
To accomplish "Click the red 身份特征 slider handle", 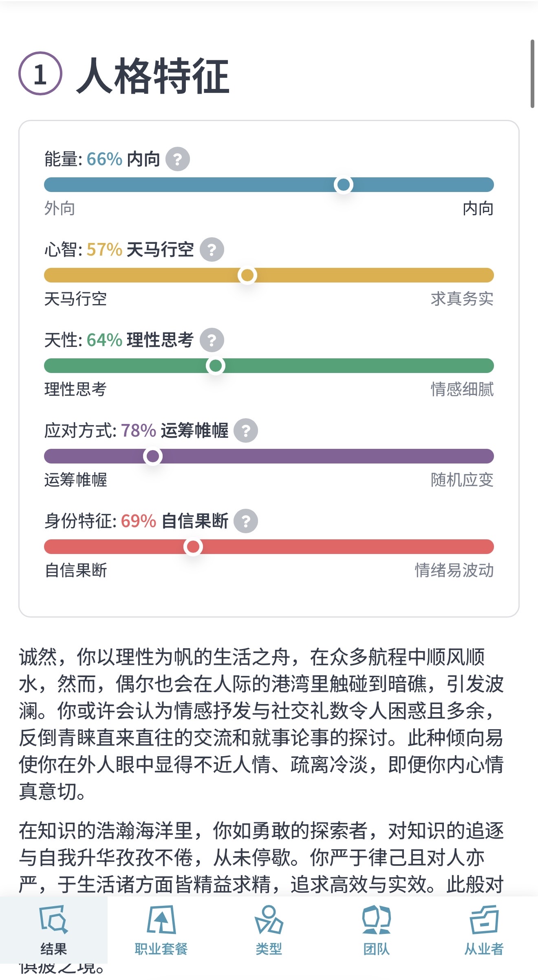I will pyautogui.click(x=193, y=547).
